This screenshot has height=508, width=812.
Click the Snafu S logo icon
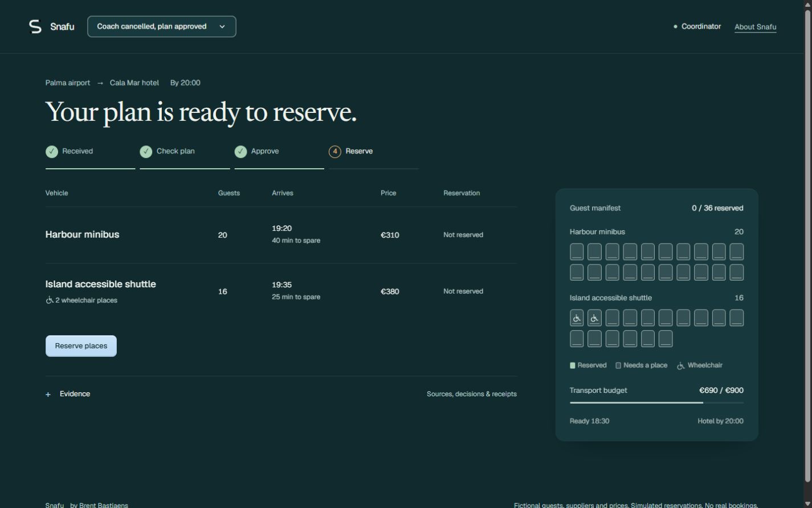[35, 26]
